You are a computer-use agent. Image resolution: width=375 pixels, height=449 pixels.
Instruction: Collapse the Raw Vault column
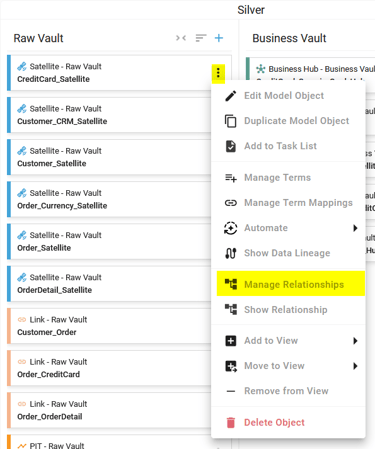pos(181,38)
